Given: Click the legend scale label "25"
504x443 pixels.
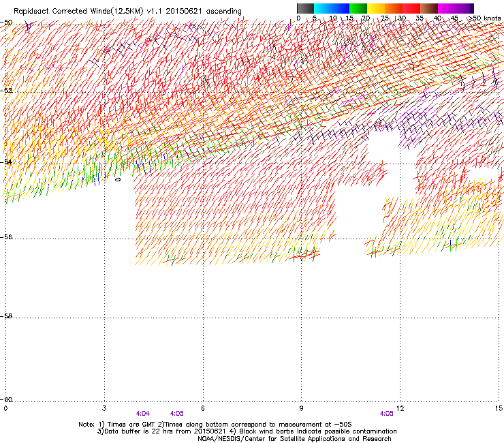Looking at the screenshot, I should [385, 18].
